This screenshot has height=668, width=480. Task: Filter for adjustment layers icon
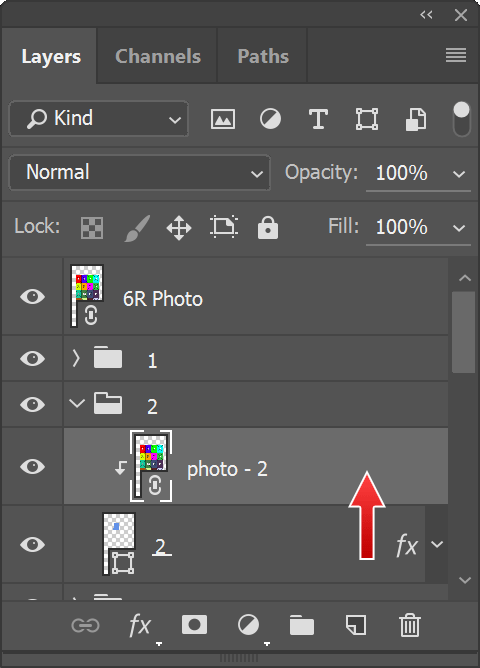click(270, 119)
